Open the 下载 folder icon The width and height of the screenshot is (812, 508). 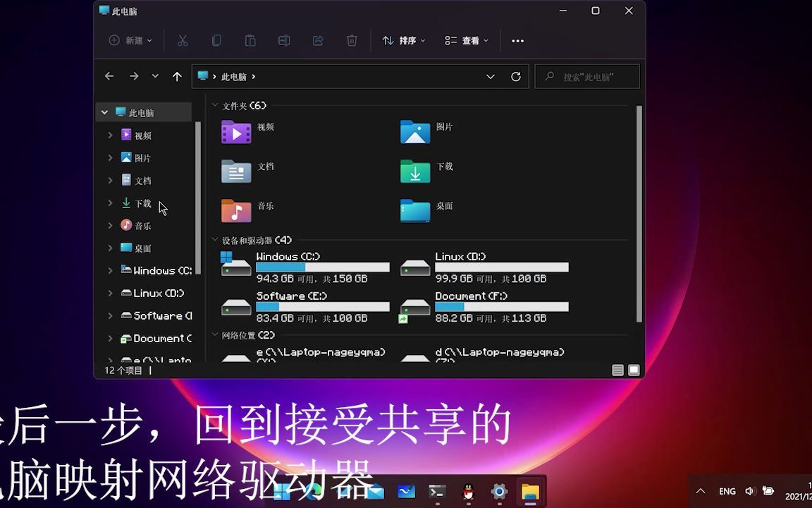tap(415, 171)
